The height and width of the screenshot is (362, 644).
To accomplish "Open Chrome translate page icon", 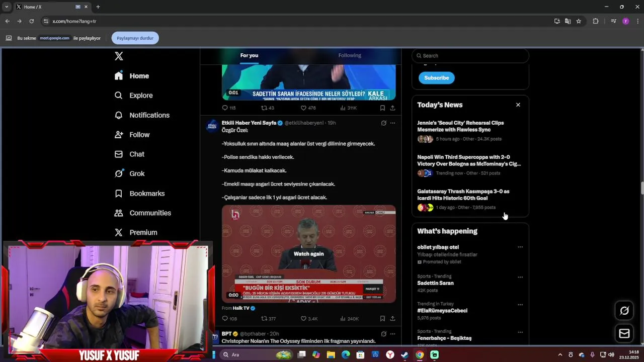I will 568,21.
